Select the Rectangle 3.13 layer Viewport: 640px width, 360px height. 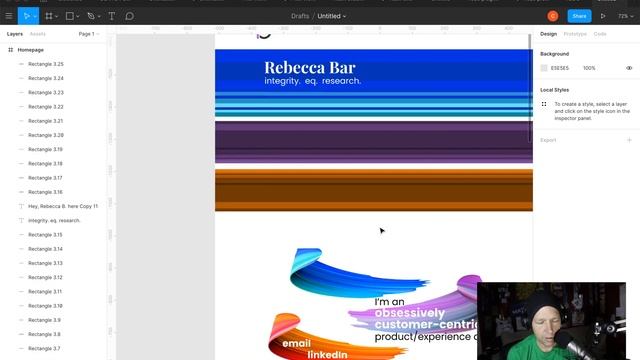45,263
